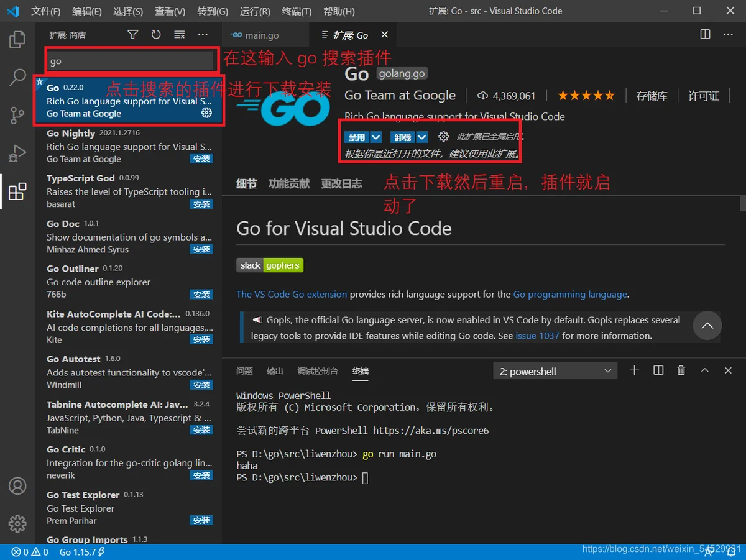746x560 pixels.
Task: Open the Search view in activity bar
Action: coord(17,77)
